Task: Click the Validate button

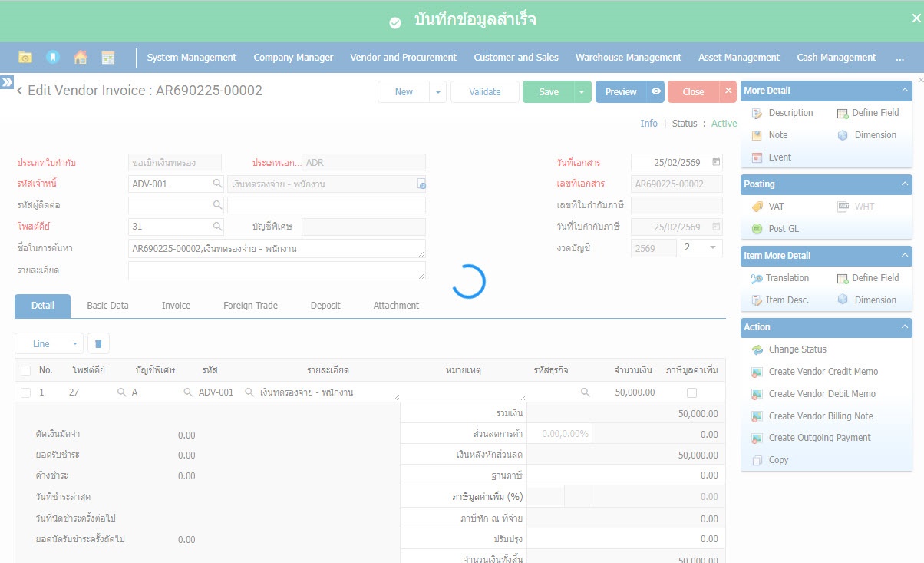Action: tap(484, 92)
